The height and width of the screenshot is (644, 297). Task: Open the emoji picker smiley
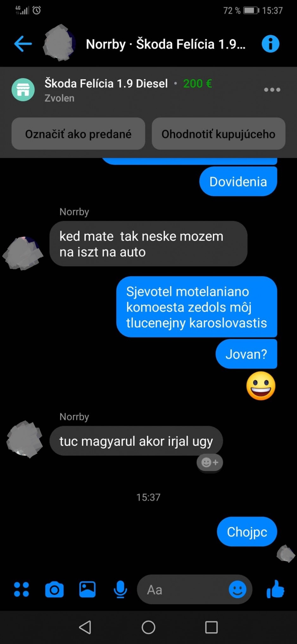[237, 589]
